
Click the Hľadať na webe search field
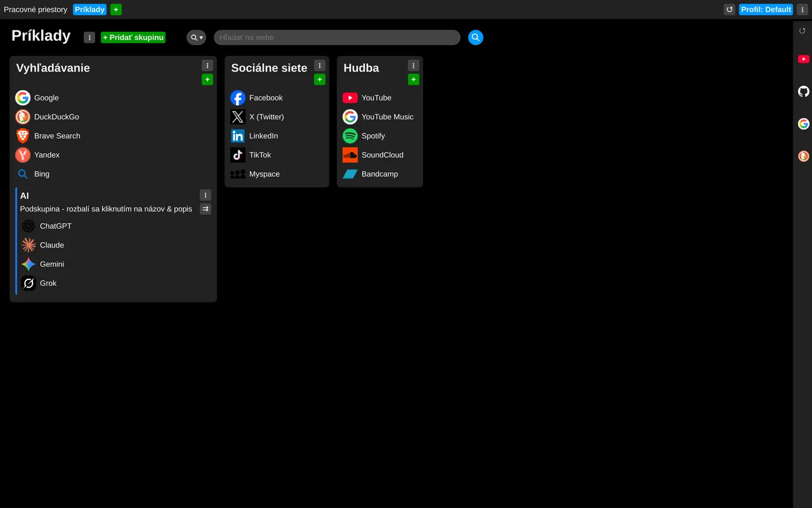pos(337,37)
